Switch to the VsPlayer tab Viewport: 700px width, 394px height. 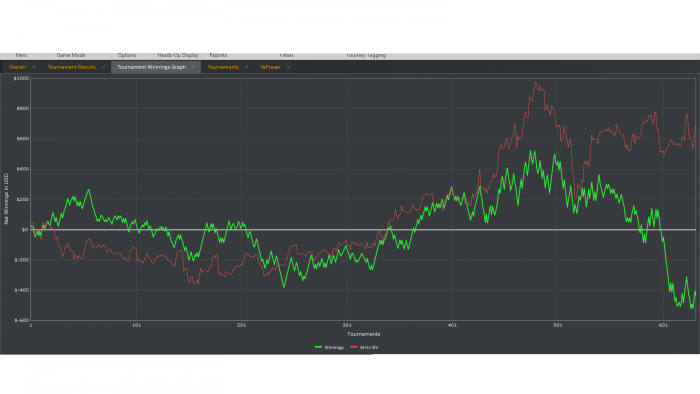(271, 67)
